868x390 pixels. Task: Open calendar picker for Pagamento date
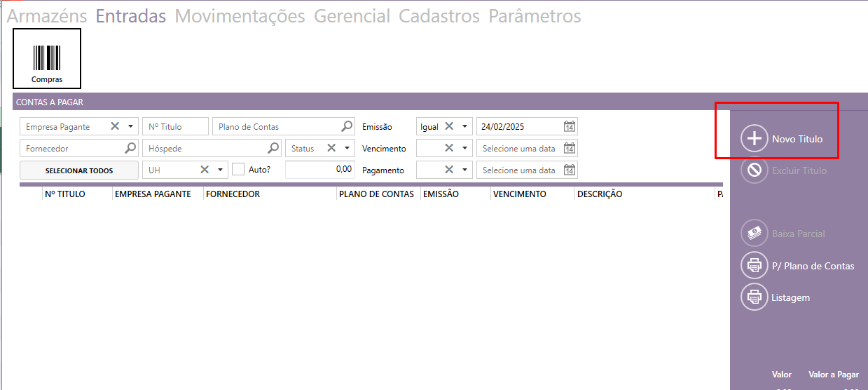[570, 170]
